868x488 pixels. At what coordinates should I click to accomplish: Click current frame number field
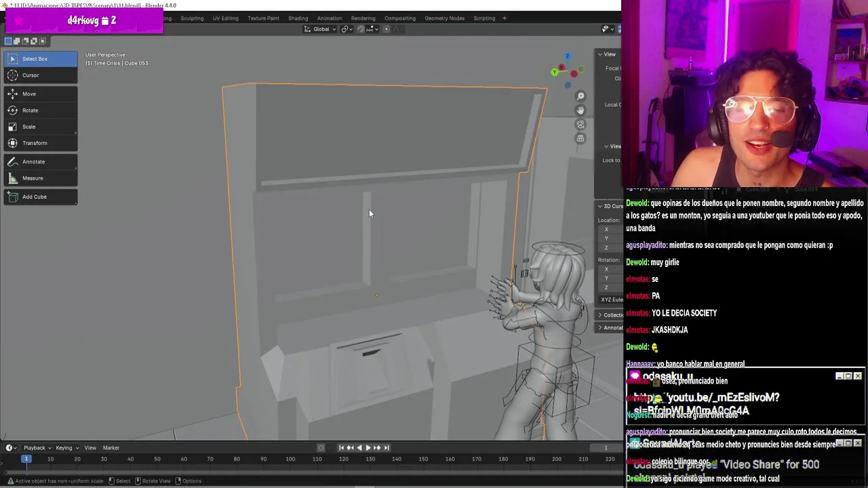tap(606, 447)
